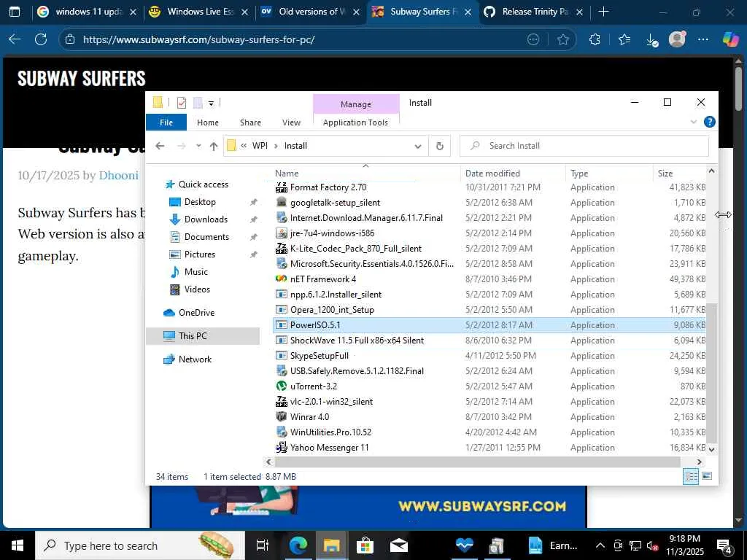Reload the Edge browser page
Viewport: 747px width, 560px height.
point(41,39)
